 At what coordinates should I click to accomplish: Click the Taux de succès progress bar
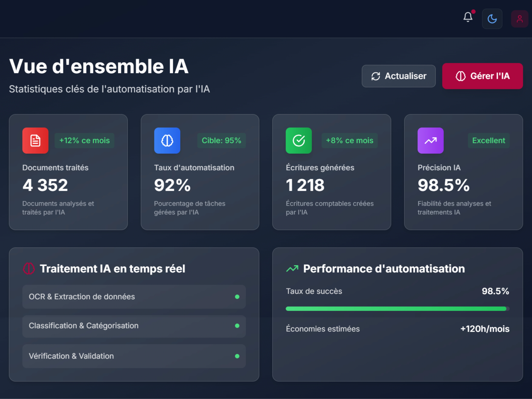click(397, 309)
